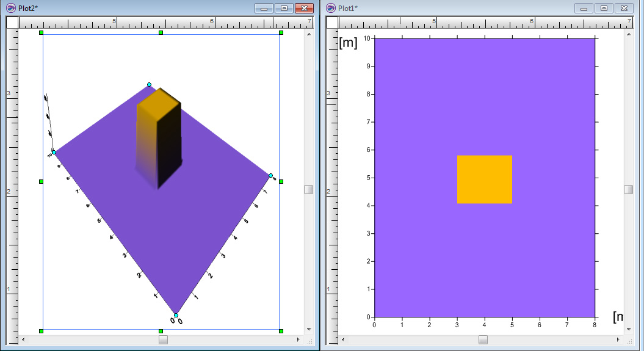The height and width of the screenshot is (351, 644).
Task: Click the ruler origin box in Plot1's corner
Action: tap(333, 23)
